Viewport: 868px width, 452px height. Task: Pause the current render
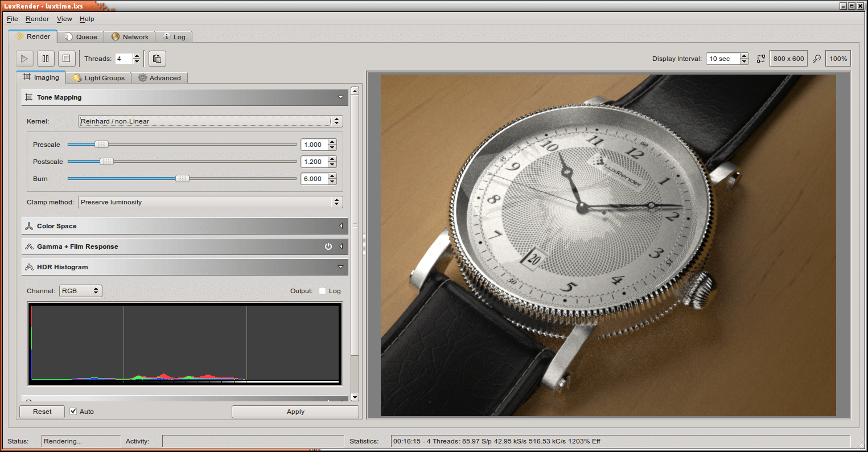[x=46, y=58]
